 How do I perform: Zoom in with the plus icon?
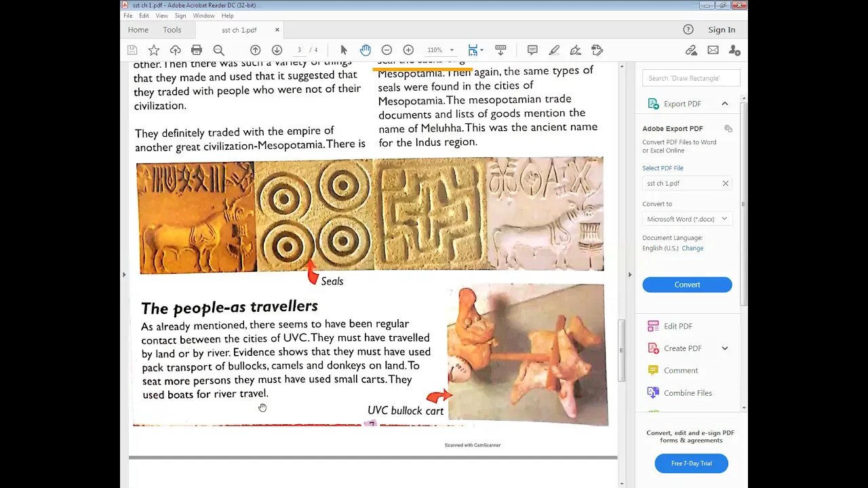pos(408,50)
